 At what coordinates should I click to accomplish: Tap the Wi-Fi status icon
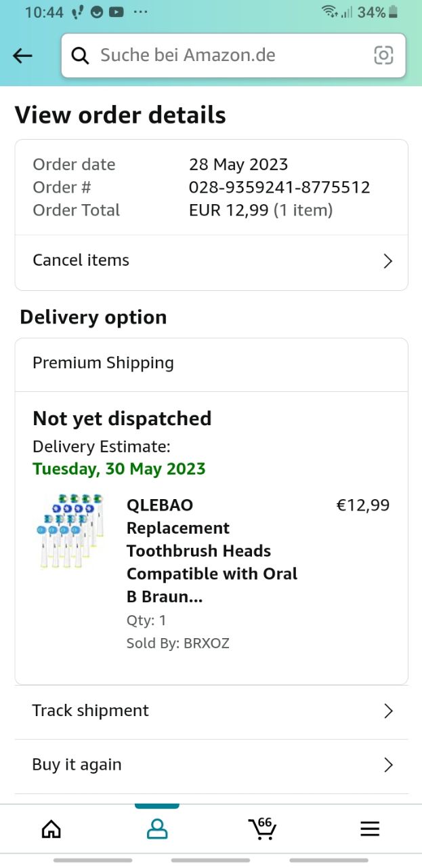coord(329,12)
